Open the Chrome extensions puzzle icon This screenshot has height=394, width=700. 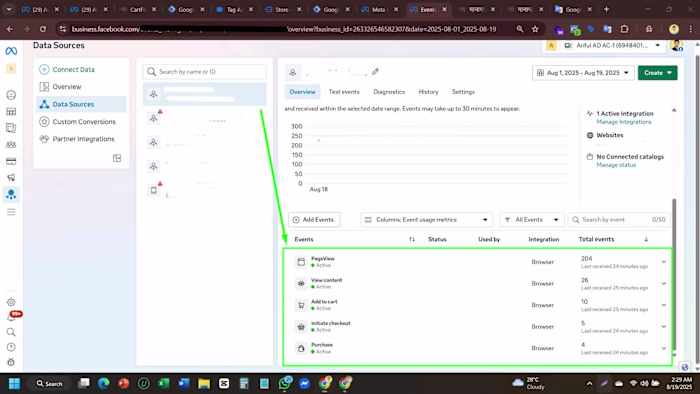click(625, 29)
